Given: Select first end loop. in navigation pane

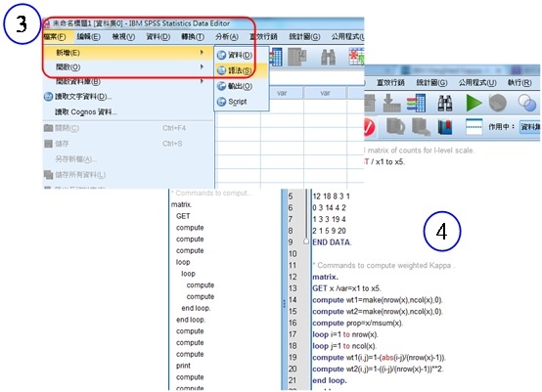Looking at the screenshot, I should pos(196,308).
